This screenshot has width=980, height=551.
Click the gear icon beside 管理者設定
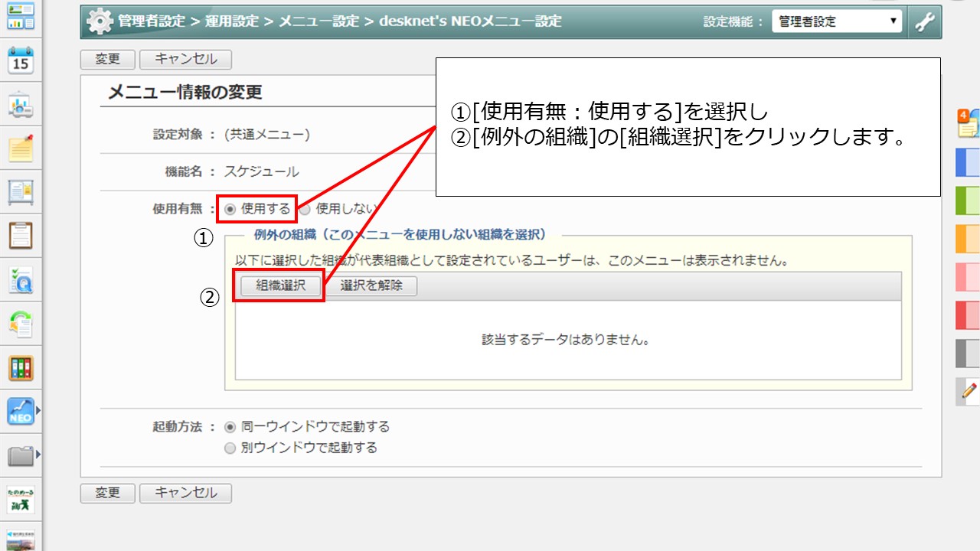point(100,21)
